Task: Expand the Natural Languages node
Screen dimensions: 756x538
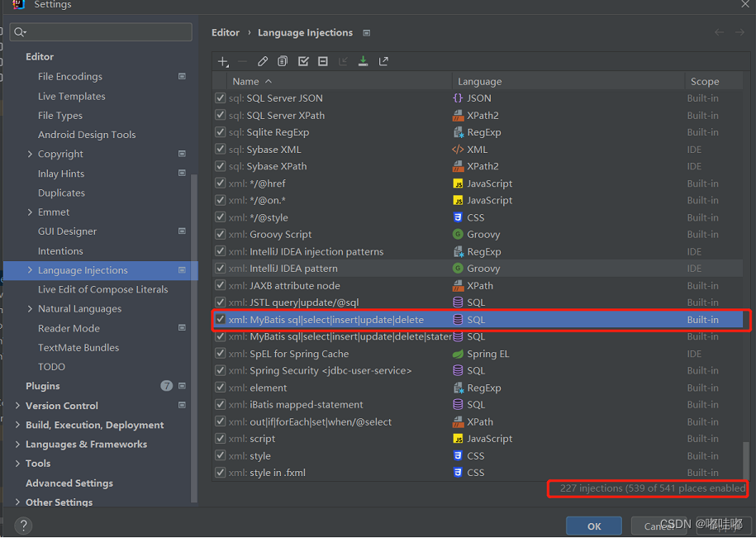Action: (x=30, y=308)
